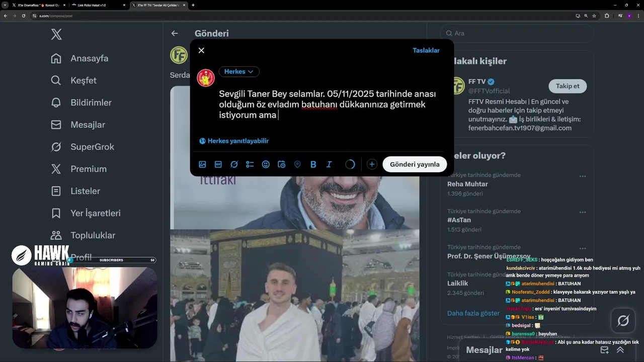Close the Link Polisi Hakat tab
644x362 pixels.
[123, 5]
